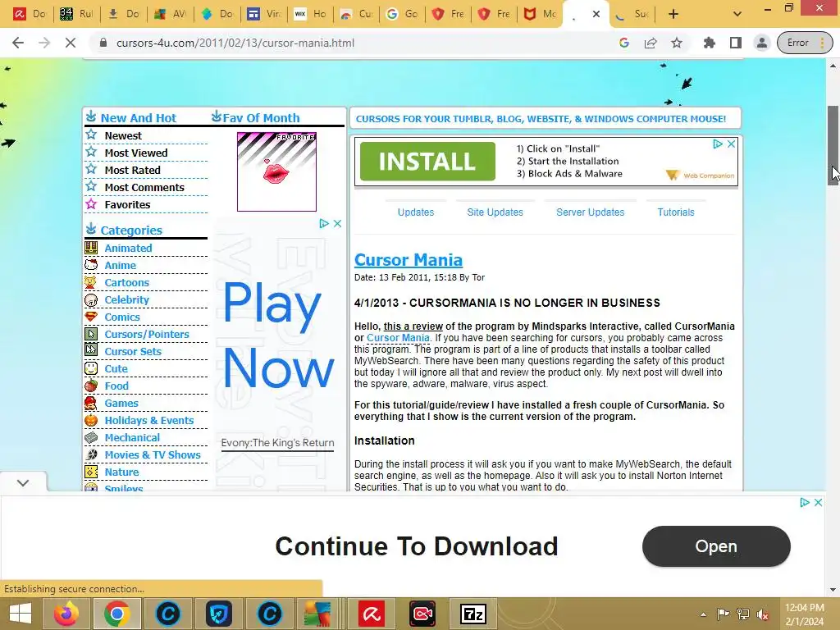Screen dimensions: 840x630
Task: Switch to the McAfee tab
Action: pyautogui.click(x=540, y=14)
